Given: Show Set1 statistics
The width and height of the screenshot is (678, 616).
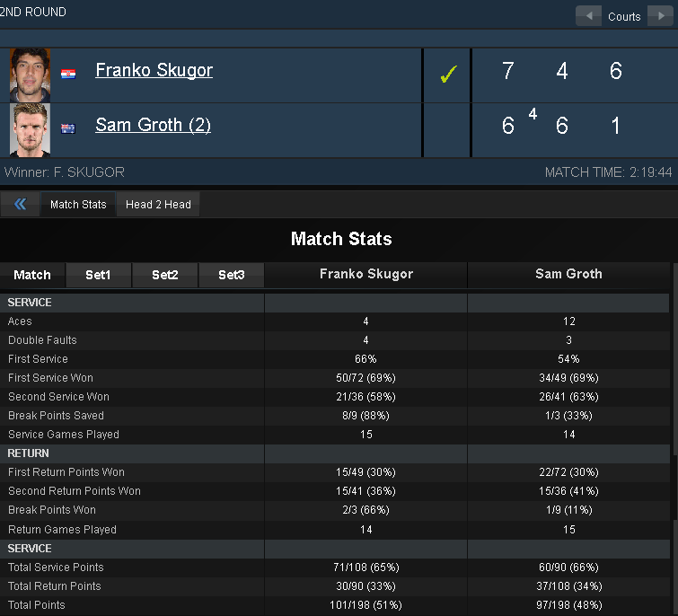Looking at the screenshot, I should click(x=98, y=275).
